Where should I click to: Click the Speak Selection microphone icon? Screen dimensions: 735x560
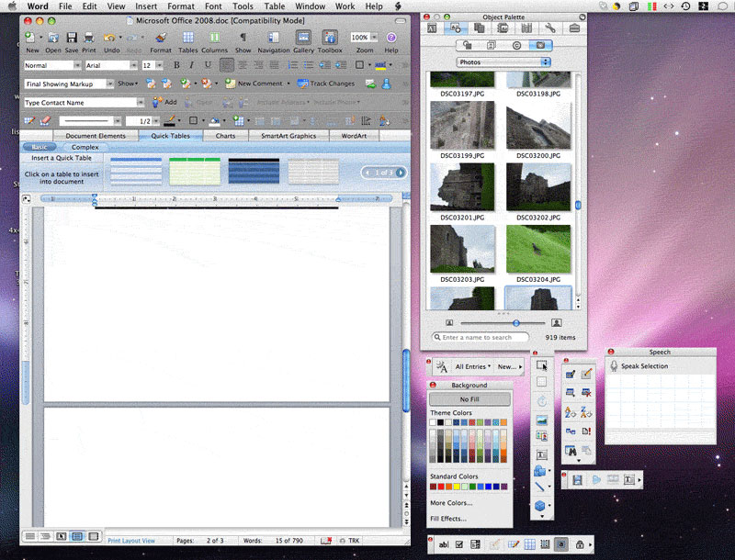click(613, 366)
